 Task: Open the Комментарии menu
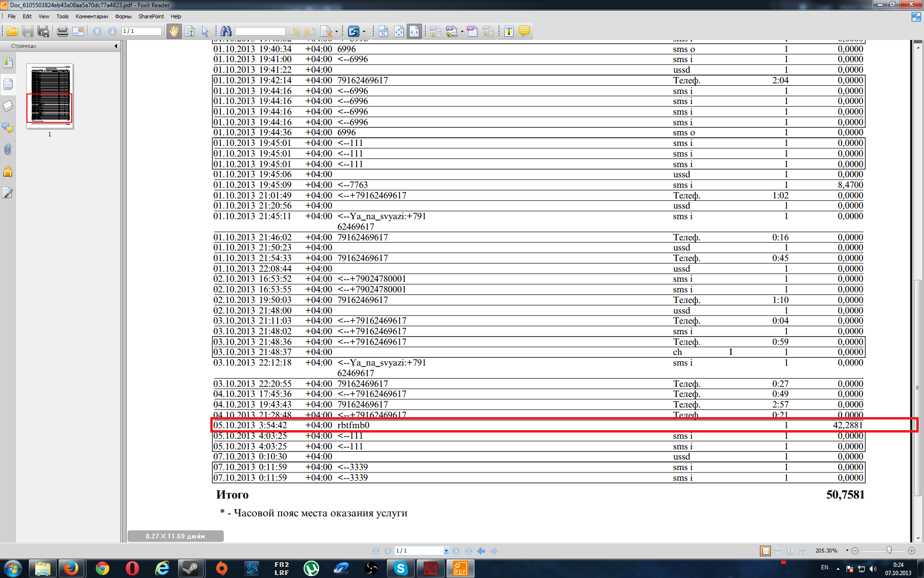pyautogui.click(x=91, y=16)
